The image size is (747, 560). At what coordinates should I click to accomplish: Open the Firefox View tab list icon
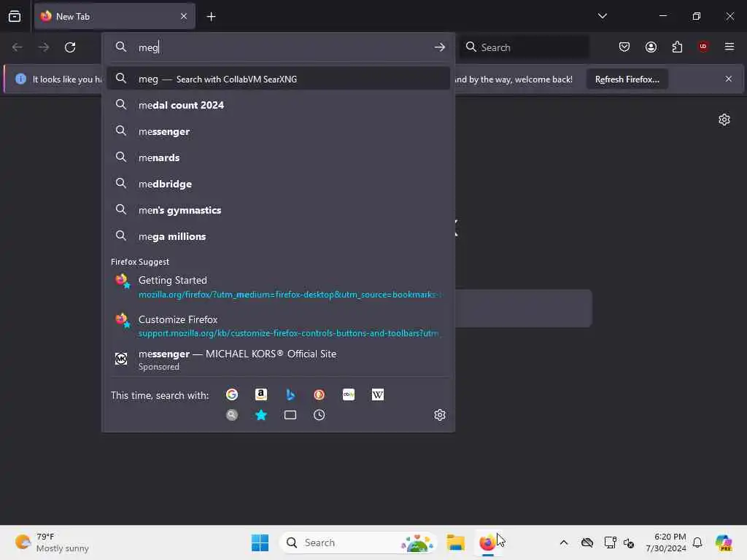coord(15,17)
